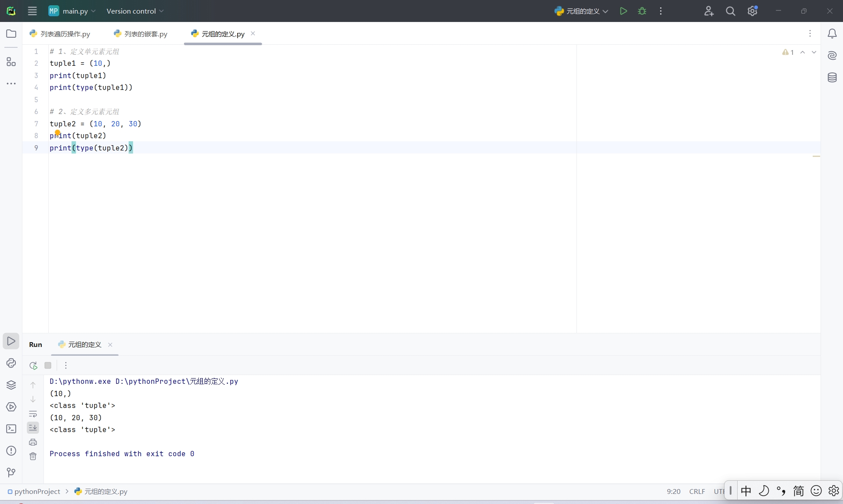Open the Problems tool window

click(x=11, y=450)
